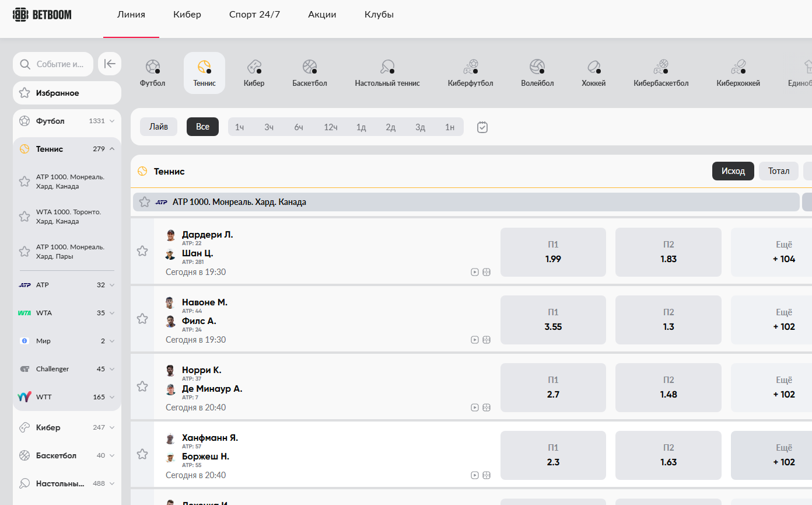This screenshot has width=812, height=505.
Task: Open the Киберхоккей carousel icon
Action: 738,73
